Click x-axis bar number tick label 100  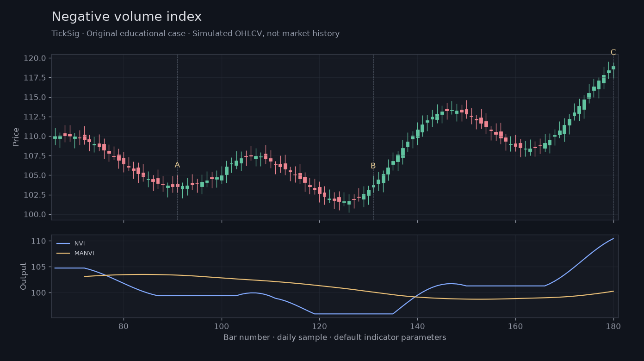[222, 325]
